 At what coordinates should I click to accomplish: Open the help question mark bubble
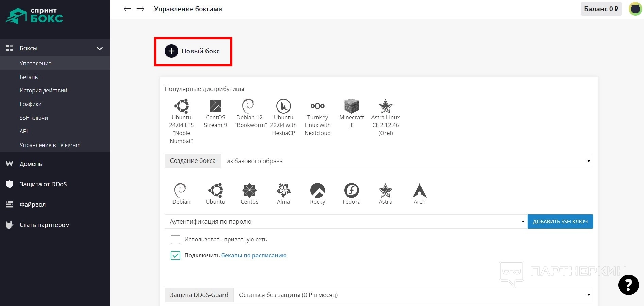click(628, 285)
